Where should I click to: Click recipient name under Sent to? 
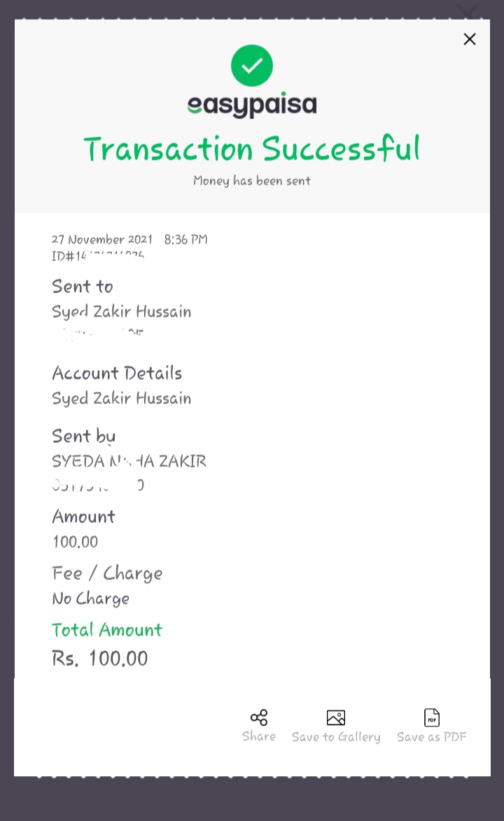point(122,312)
